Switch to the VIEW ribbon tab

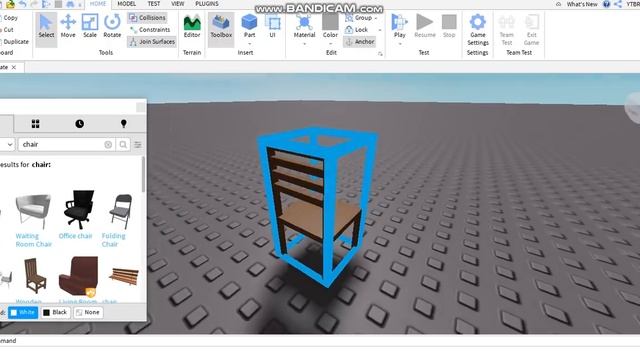click(178, 4)
